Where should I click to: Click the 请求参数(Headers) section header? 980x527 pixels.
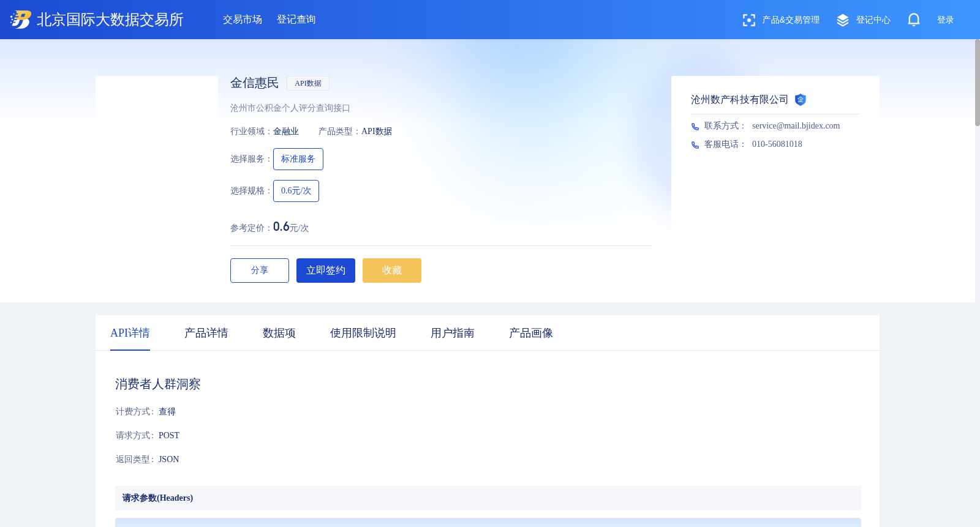point(488,498)
